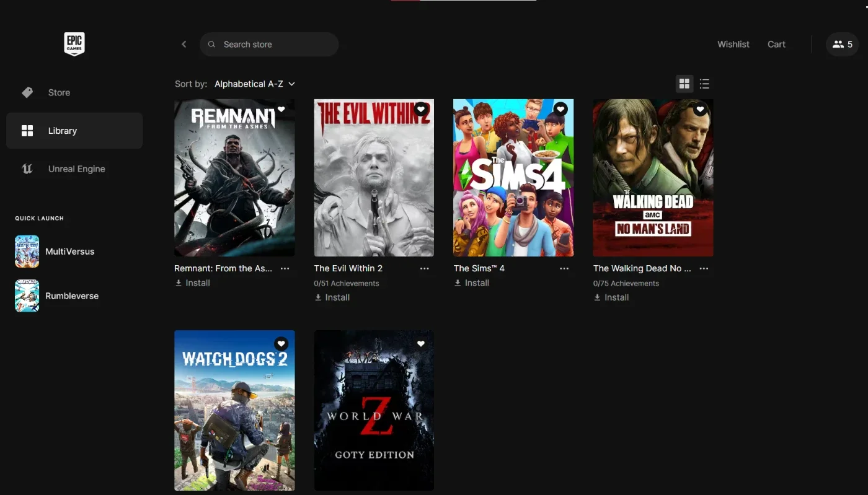The width and height of the screenshot is (868, 495).
Task: Toggle favorite heart on Watch Dogs 2
Action: 281,344
